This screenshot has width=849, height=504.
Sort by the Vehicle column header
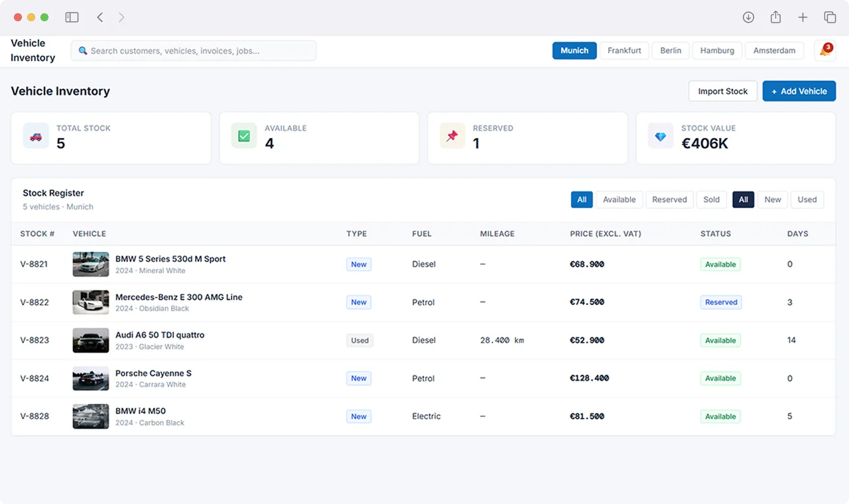click(x=90, y=233)
